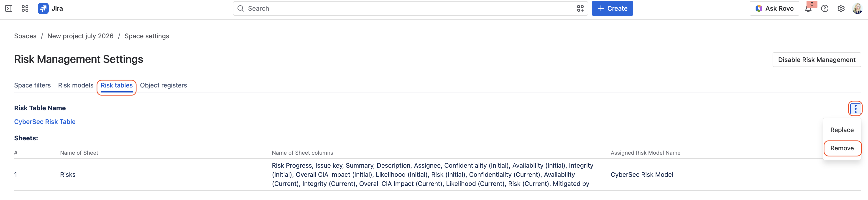Collapse the sidebar panel icon
868x200 pixels.
coord(9,8)
